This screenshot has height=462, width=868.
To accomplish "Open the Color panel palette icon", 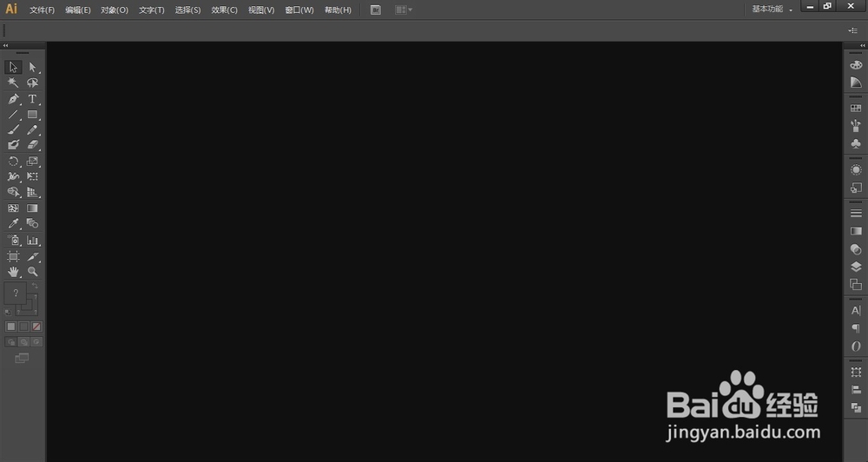I will (x=856, y=65).
